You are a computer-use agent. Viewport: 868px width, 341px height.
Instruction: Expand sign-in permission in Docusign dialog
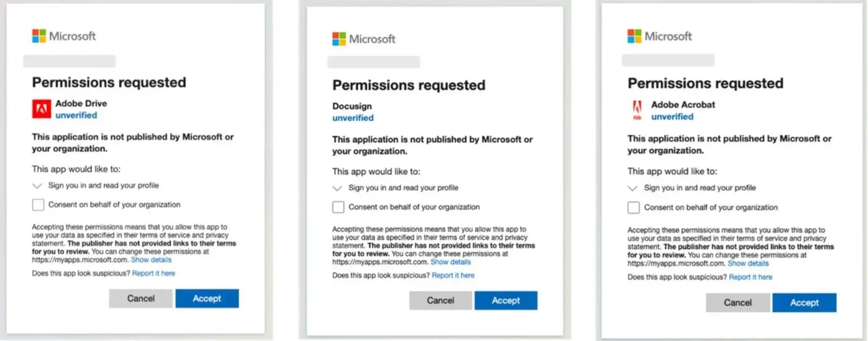[337, 188]
